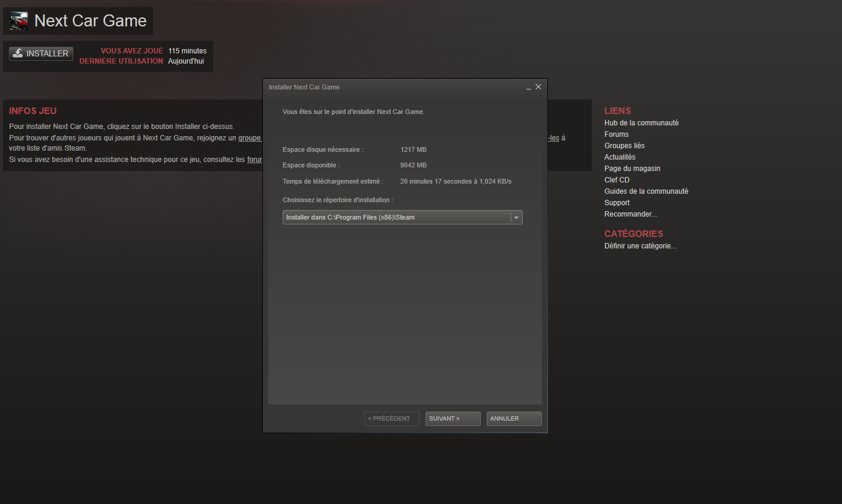Click 'Choisissez le répertoire d'installation :' label
The width and height of the screenshot is (842, 504).
[338, 200]
